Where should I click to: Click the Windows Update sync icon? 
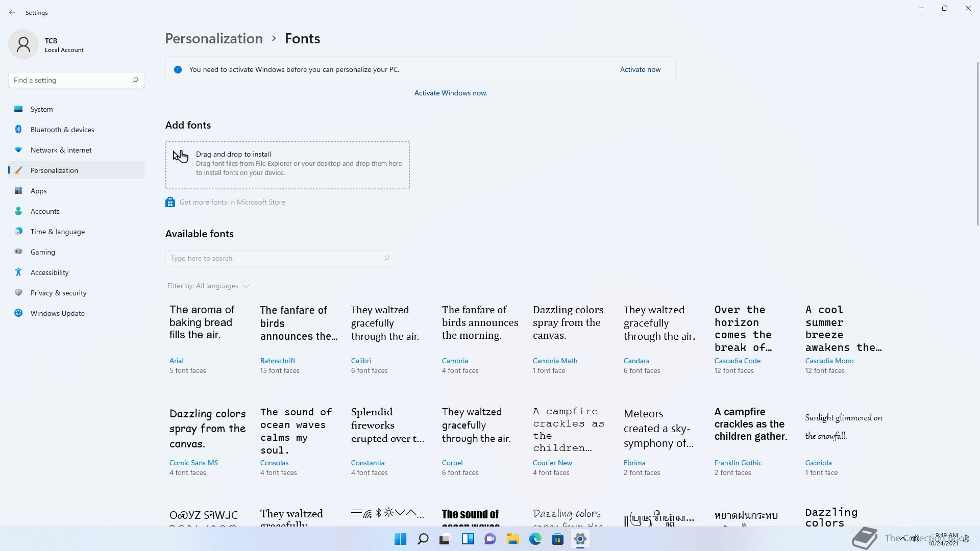tap(18, 313)
